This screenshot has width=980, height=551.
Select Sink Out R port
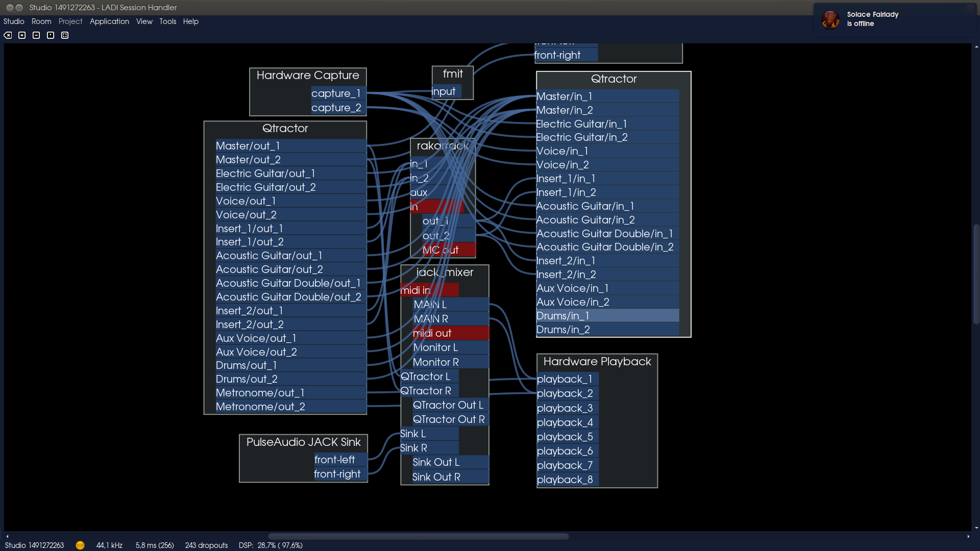click(451, 477)
